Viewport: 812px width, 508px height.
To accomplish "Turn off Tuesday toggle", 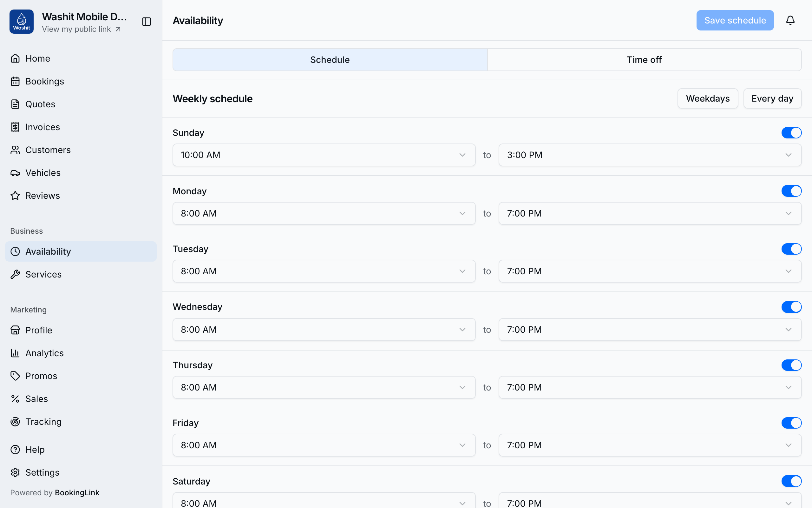I will (x=791, y=249).
